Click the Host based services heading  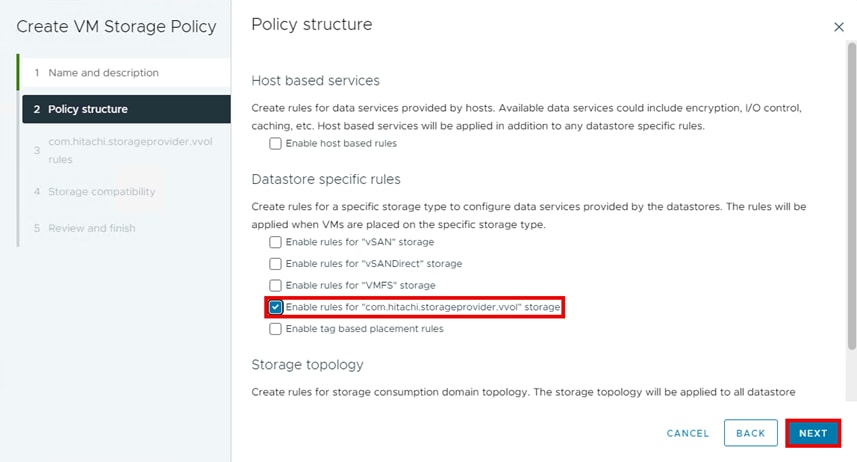315,80
